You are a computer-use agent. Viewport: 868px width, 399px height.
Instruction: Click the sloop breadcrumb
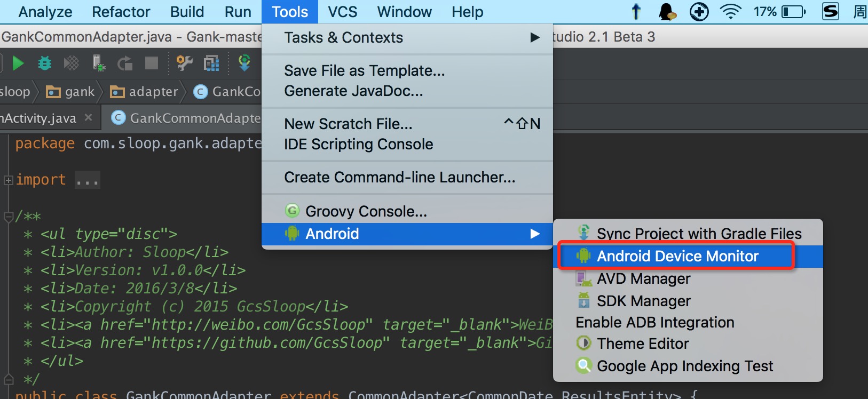click(x=15, y=92)
